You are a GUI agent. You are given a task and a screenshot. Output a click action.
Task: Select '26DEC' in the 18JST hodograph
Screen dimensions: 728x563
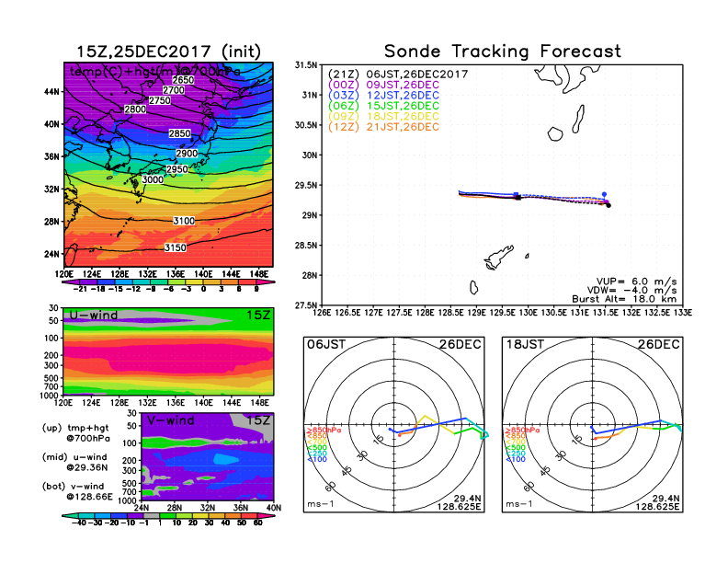click(659, 344)
